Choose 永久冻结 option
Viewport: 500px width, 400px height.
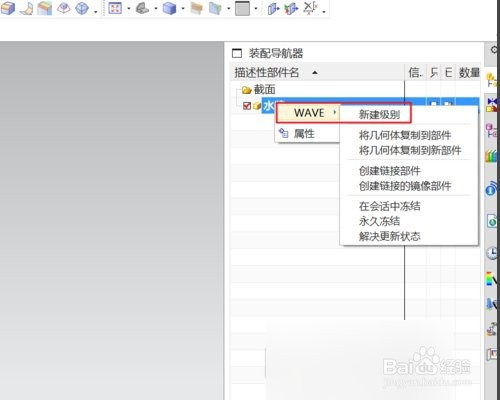pos(379,221)
